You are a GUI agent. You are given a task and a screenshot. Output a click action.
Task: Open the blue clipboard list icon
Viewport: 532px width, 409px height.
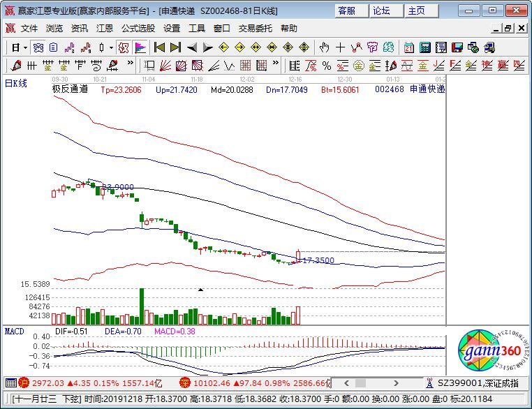point(53,48)
